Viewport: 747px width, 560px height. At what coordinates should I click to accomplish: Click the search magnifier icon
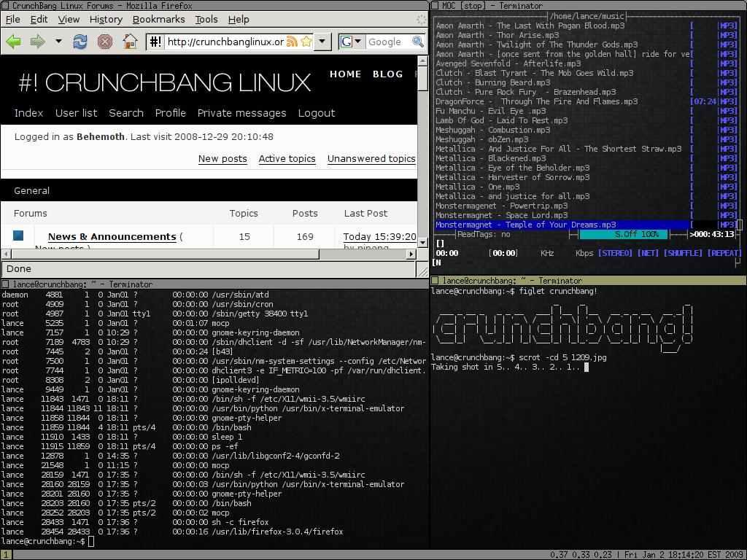click(417, 42)
